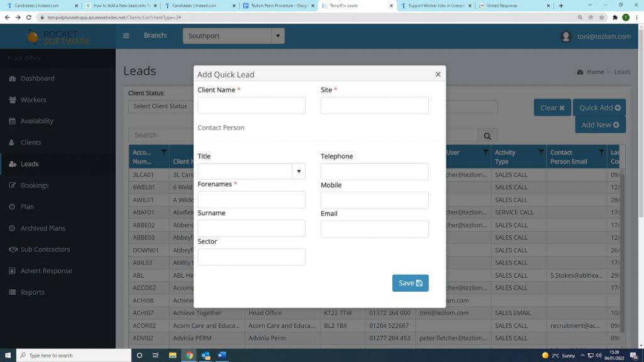
Task: Close the Add Quick Lead dialog
Action: coord(438,74)
